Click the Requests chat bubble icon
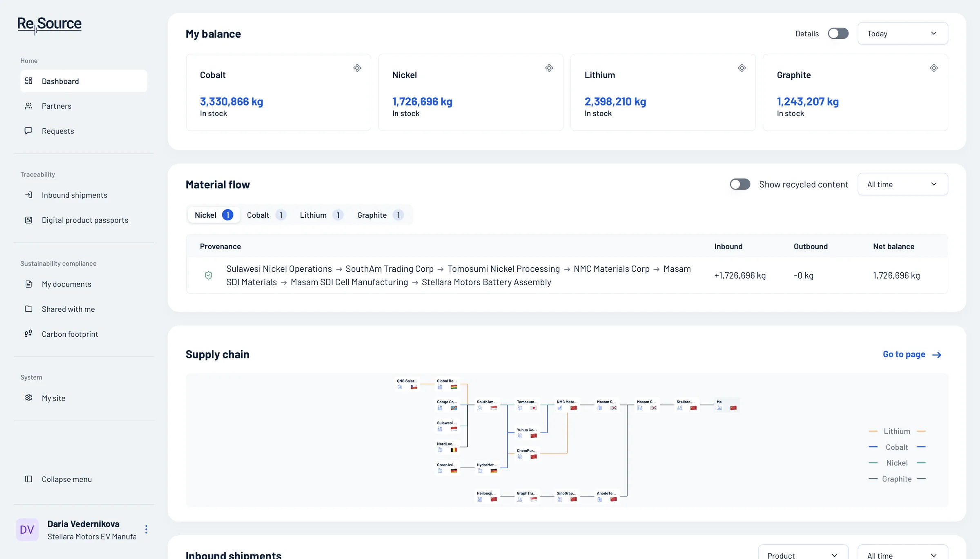 click(29, 131)
